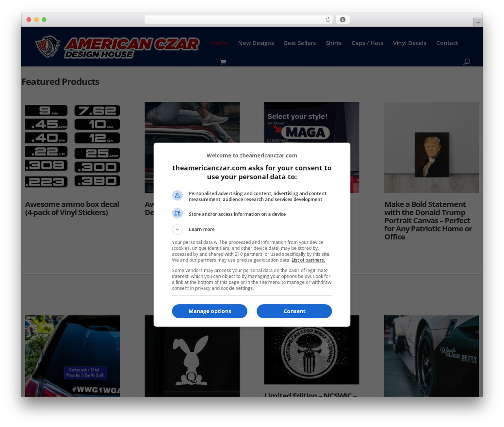Viewport: 504px width, 427px height.
Task: Click the macOS window zoom button
Action: [x=44, y=20]
